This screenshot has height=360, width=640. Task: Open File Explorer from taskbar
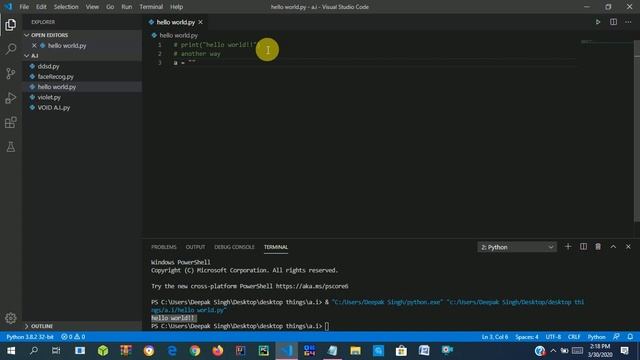tap(355, 351)
